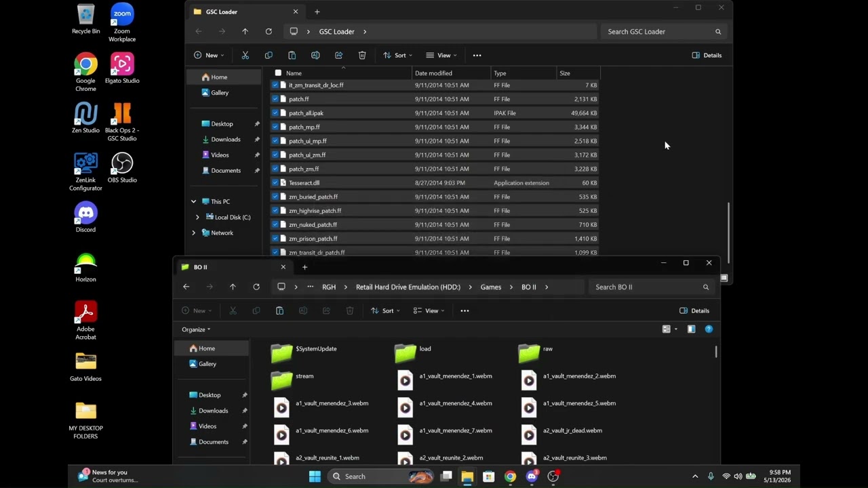The width and height of the screenshot is (868, 488).
Task: Click Paste in GSC Loader toolbar
Action: click(292, 56)
